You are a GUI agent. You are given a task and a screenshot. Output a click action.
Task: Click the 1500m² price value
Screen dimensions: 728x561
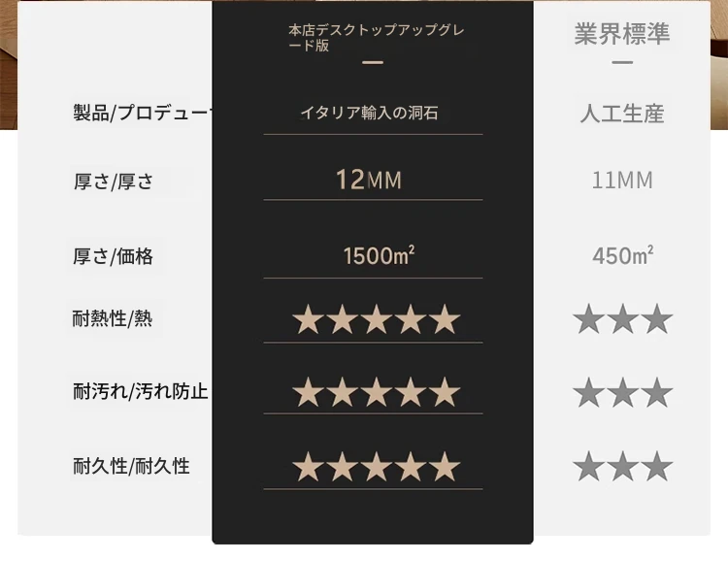pos(379,255)
